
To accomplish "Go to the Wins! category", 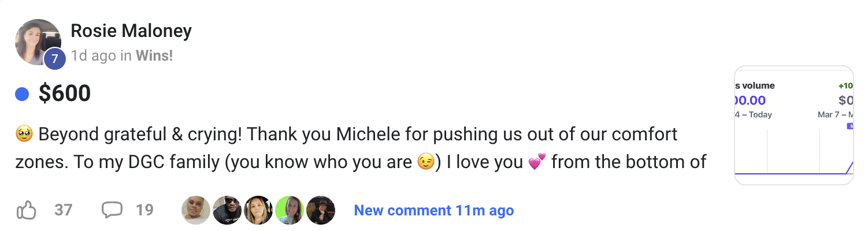I will pos(154,56).
